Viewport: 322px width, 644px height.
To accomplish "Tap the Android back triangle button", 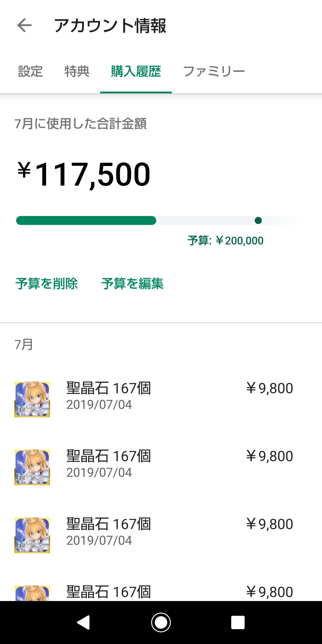I will click(x=83, y=622).
